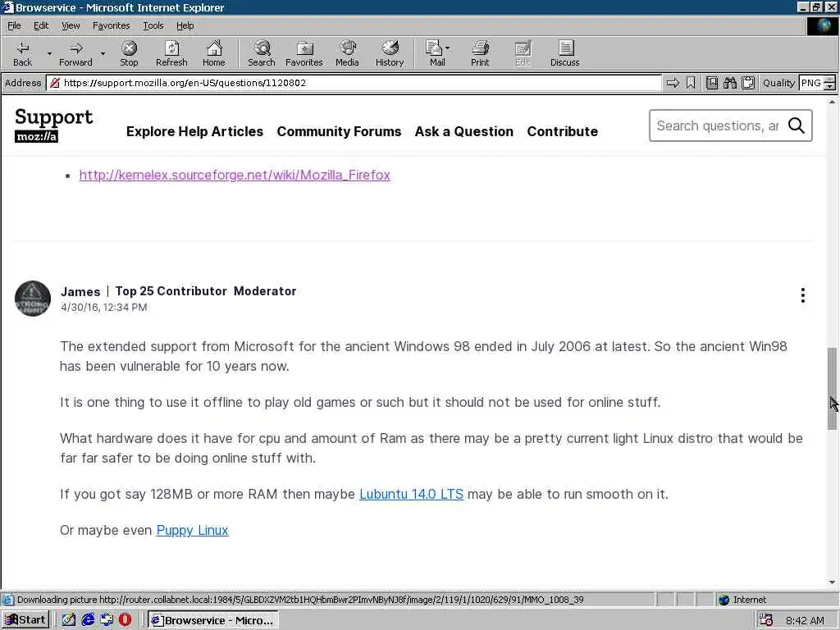Open the File menu

point(14,25)
